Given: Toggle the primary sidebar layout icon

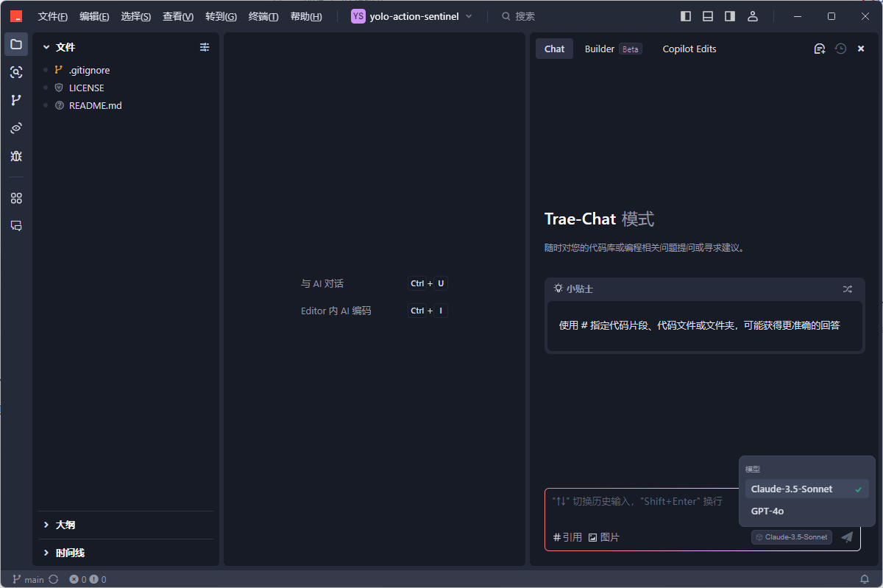Looking at the screenshot, I should tap(686, 16).
